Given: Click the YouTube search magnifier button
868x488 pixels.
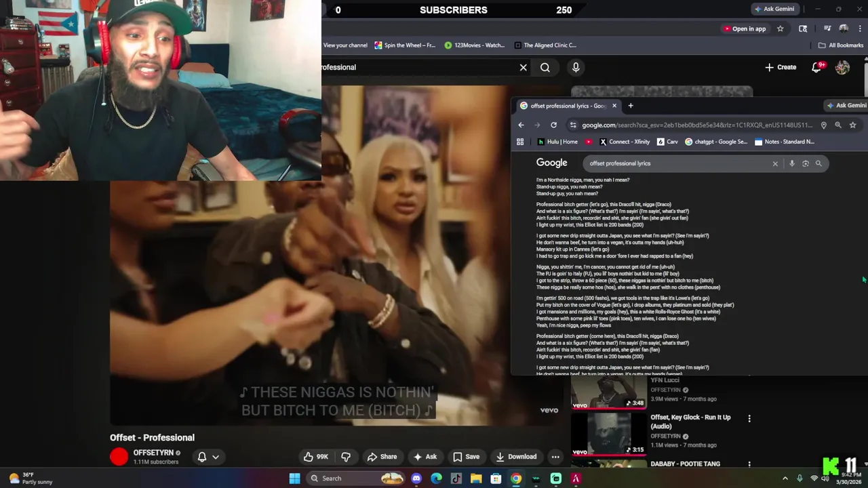Looking at the screenshot, I should coord(545,67).
